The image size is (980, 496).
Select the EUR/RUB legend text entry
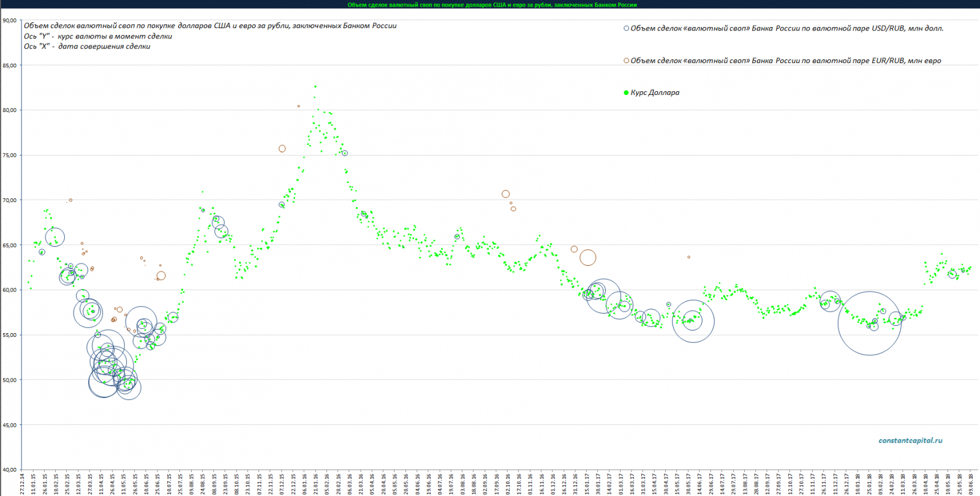tap(785, 61)
